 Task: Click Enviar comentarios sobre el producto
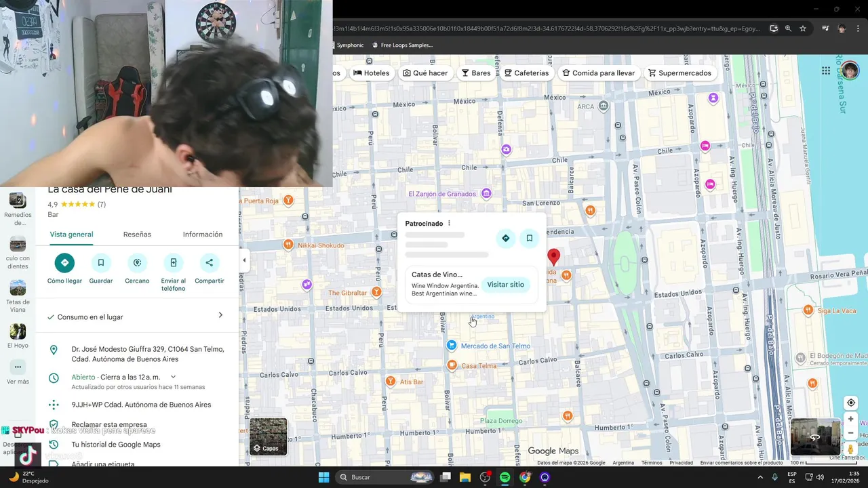(741, 463)
